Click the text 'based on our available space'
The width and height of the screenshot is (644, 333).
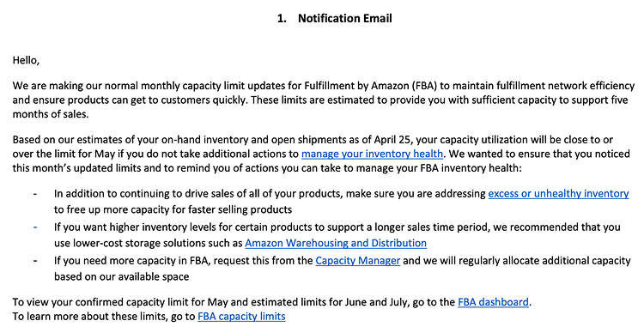click(x=122, y=276)
